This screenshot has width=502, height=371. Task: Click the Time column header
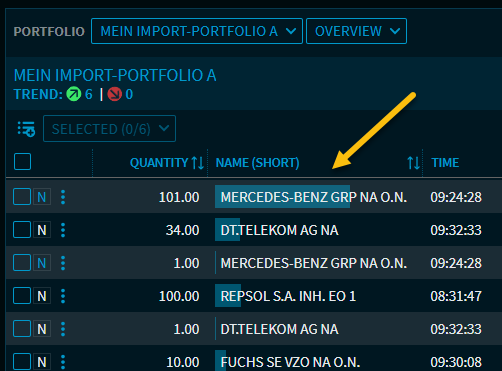point(445,163)
